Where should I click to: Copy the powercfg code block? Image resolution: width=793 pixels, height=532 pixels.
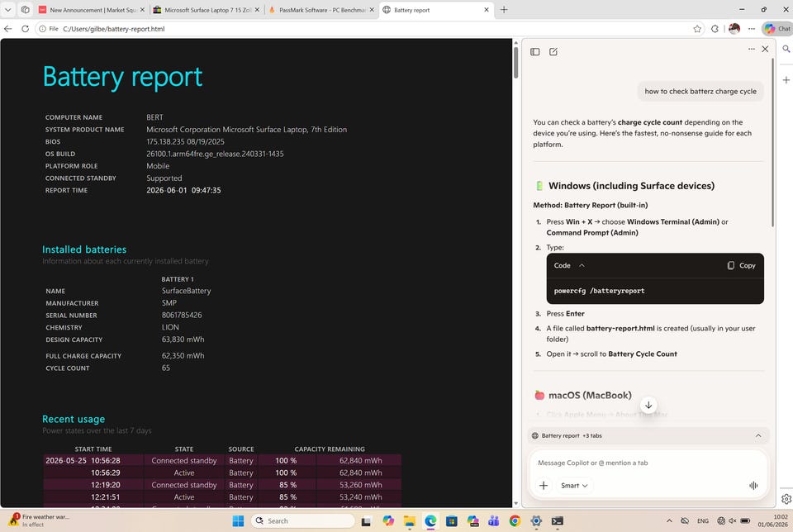click(x=742, y=265)
